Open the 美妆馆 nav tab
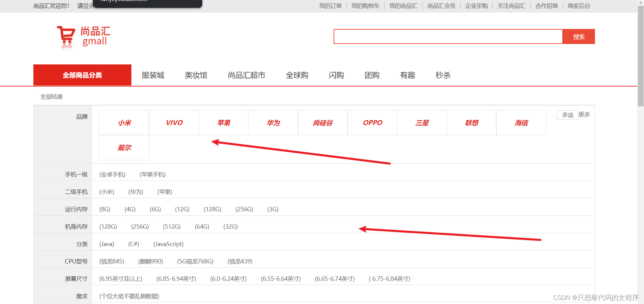The height and width of the screenshot is (304, 644). click(x=196, y=75)
